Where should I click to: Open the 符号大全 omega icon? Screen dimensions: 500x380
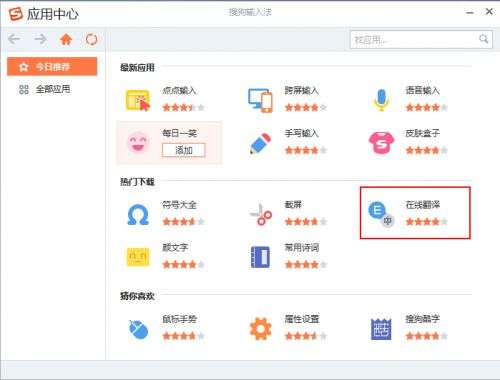138,215
